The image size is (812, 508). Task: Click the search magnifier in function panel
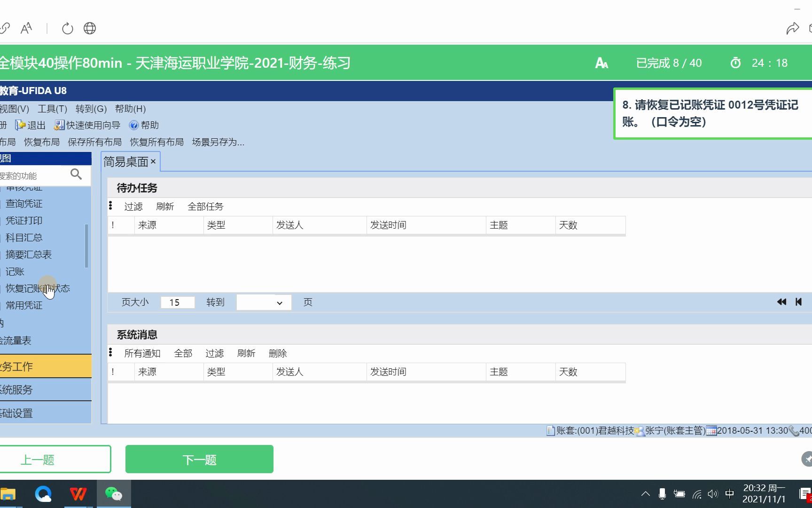(76, 175)
